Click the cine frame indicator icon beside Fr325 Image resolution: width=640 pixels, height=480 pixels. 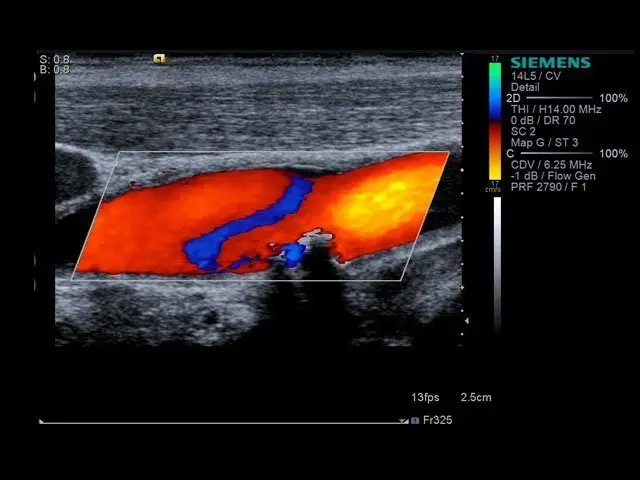point(415,421)
